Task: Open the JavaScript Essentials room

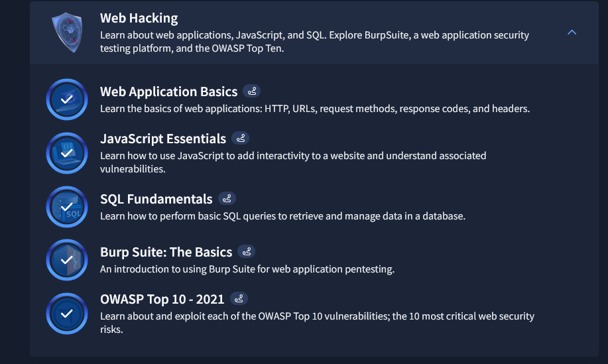Action: 163,139
